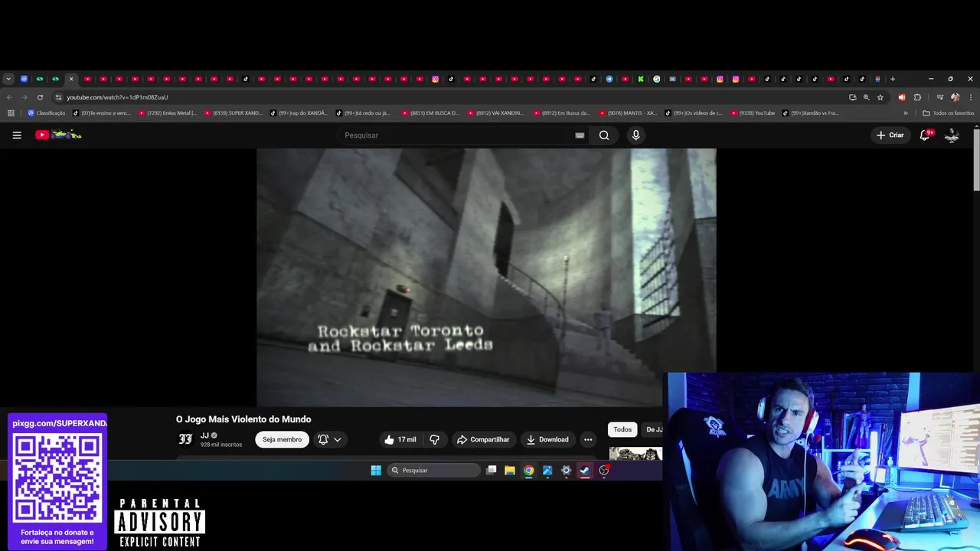Screen dimensions: 980x551
Task: View site information icon in address bar
Action: 58,97
